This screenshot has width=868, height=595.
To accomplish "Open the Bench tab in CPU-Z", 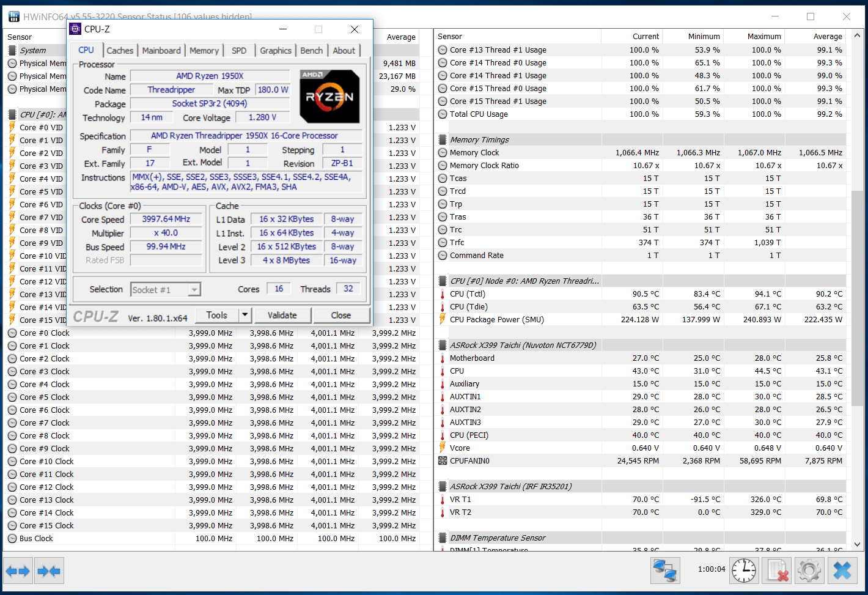I will coord(312,51).
